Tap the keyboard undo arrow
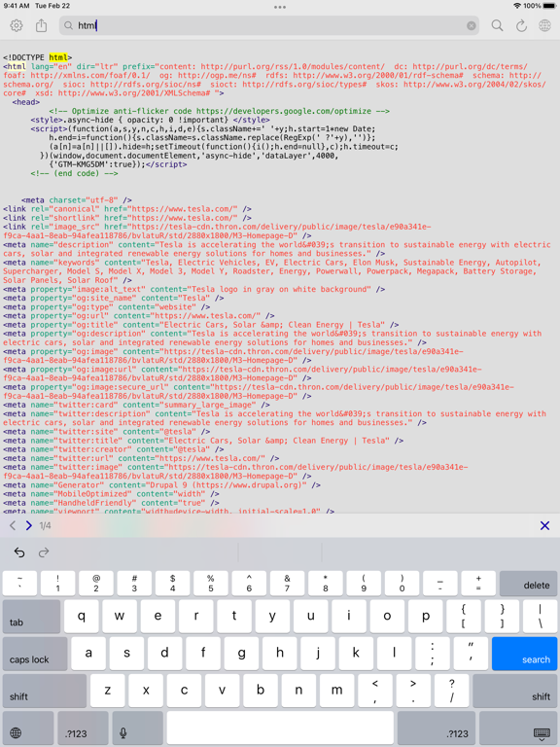 tap(19, 552)
